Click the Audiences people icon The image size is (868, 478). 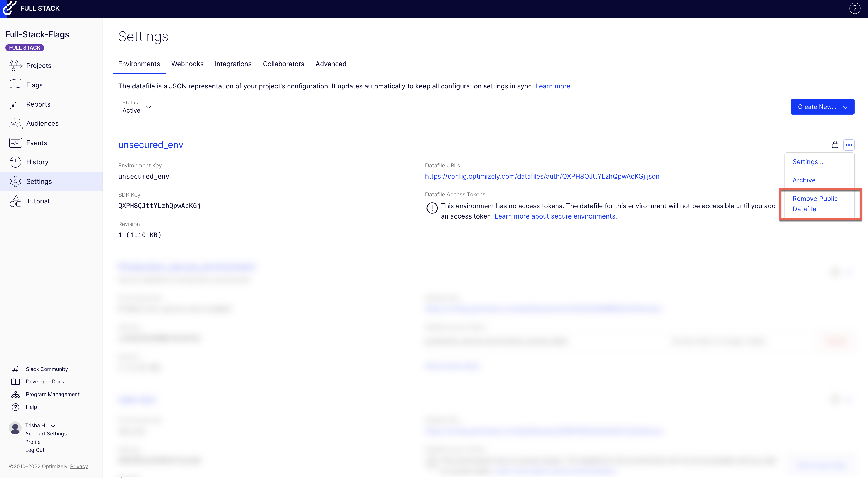16,123
